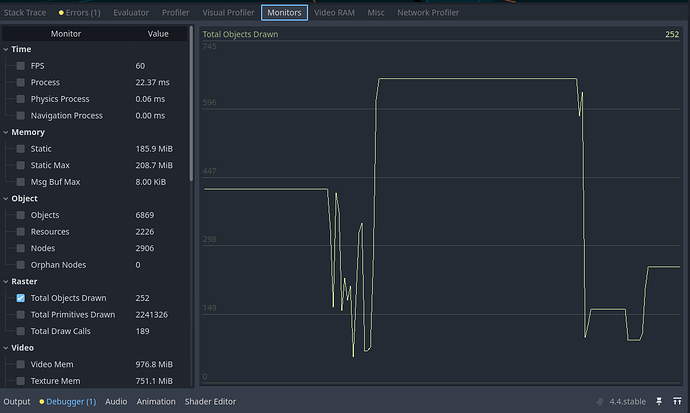Image resolution: width=690 pixels, height=413 pixels.
Task: Switch to the Profiler tab
Action: tap(175, 13)
